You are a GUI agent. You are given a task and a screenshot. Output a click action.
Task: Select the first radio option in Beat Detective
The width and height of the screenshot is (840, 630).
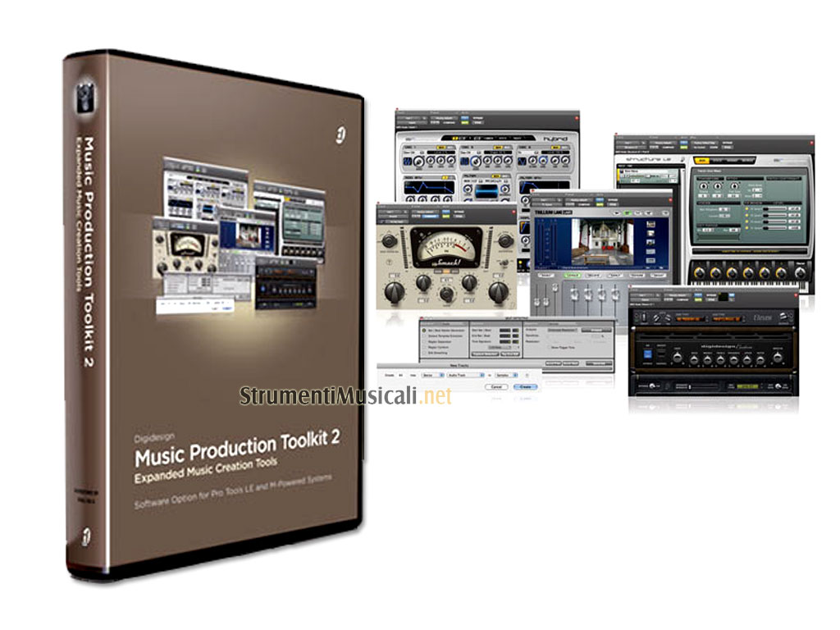point(425,329)
